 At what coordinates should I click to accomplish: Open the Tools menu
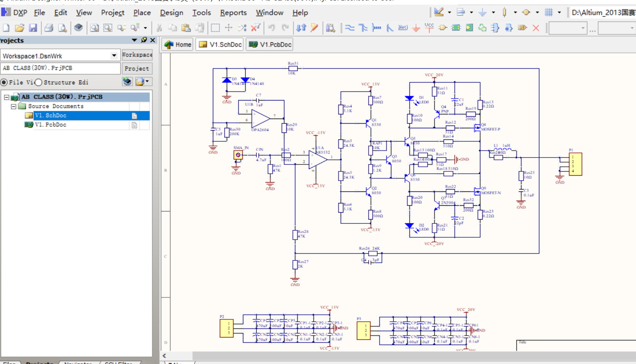point(202,13)
